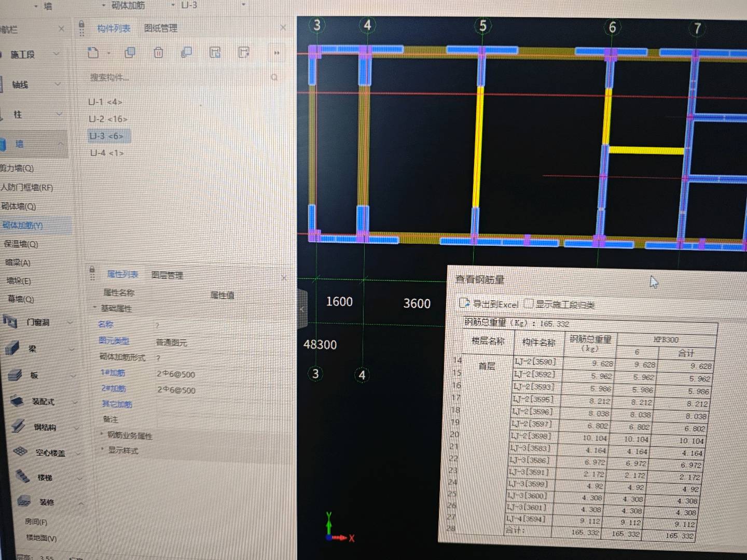747x560 pixels.
Task: Collapse side panel using canvas edge handle
Action: [x=302, y=309]
